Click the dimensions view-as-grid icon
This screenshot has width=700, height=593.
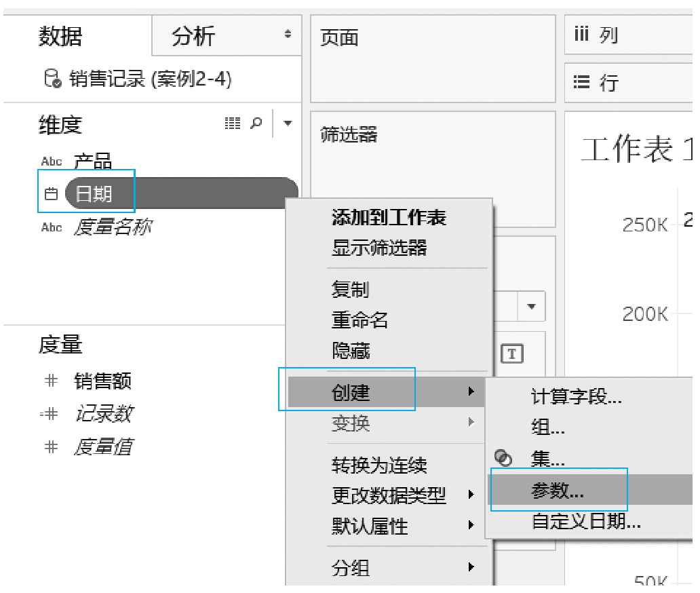click(x=232, y=123)
